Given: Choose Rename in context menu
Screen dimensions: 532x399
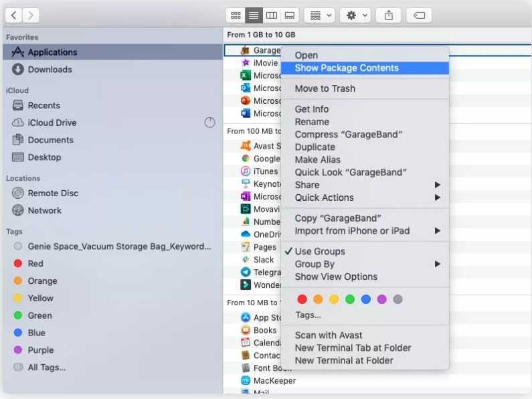Looking at the screenshot, I should click(x=365, y=122).
